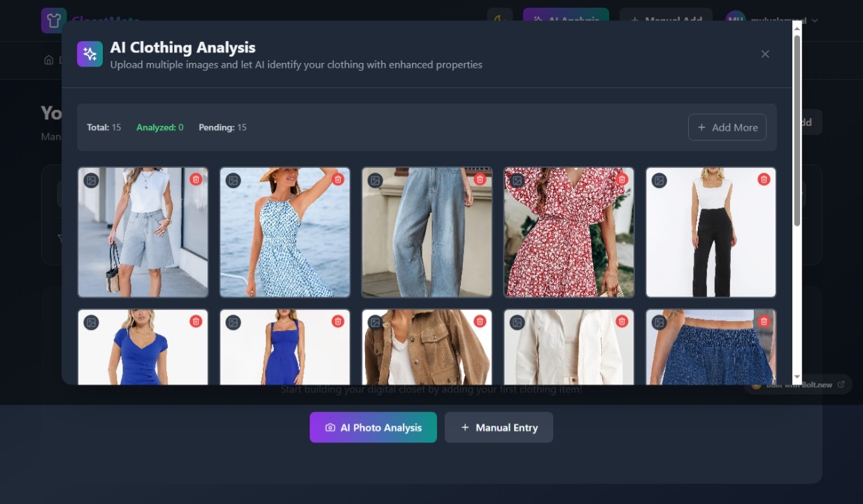The width and height of the screenshot is (863, 504).
Task: Click the 'Analyzed: 0' counter text
Action: 160,127
